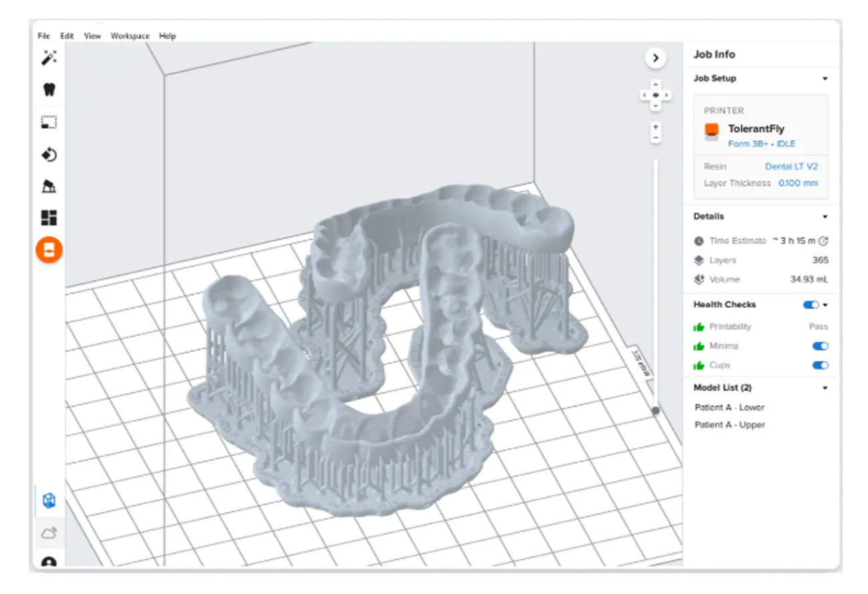Click the Minima thumbs-up icon
The width and height of the screenshot is (868, 594).
coord(699,346)
